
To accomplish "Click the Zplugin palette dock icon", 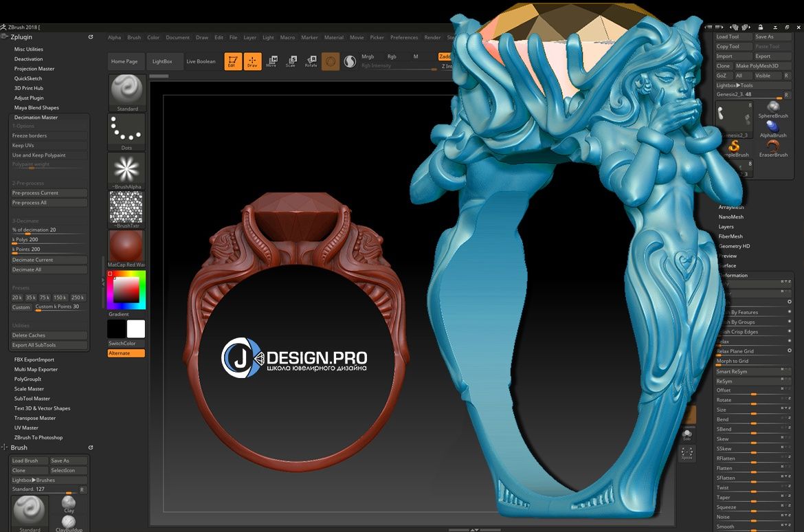I will point(91,37).
